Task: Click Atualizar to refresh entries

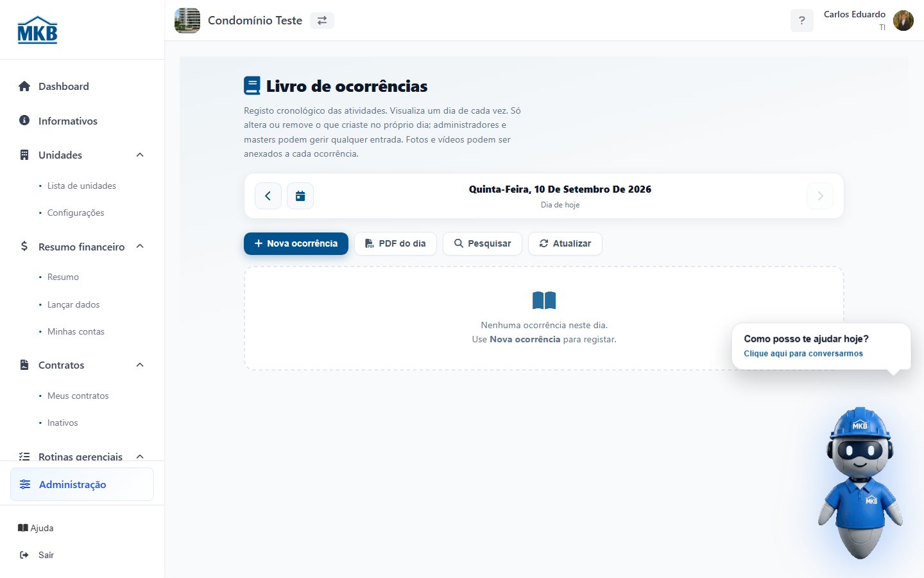Action: [565, 243]
